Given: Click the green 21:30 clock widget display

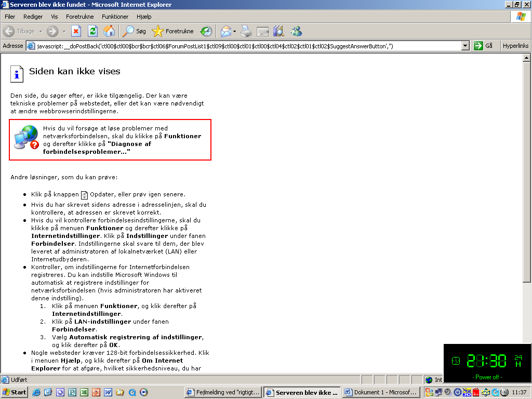Looking at the screenshot, I should [487, 361].
